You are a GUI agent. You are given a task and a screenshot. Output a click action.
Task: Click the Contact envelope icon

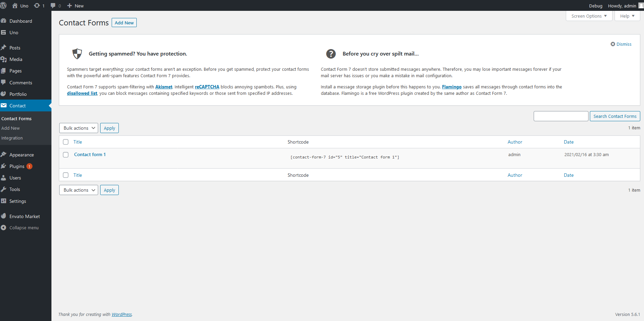point(4,105)
